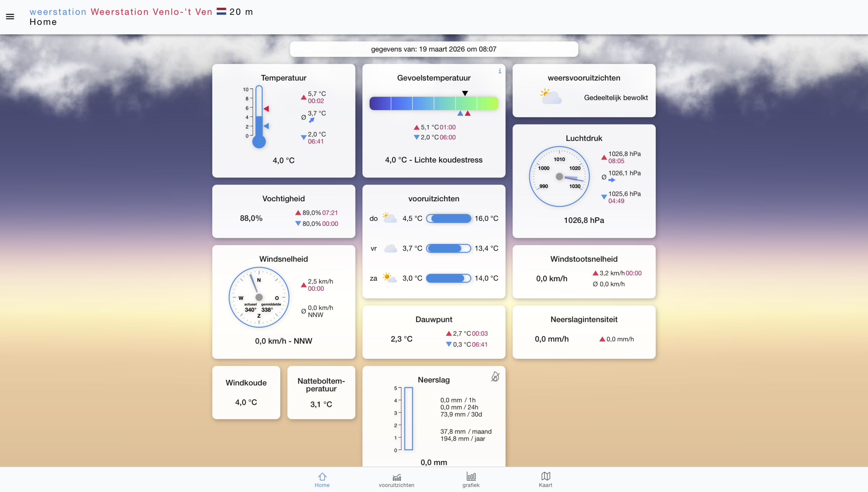Click the Luchtdruk pressure gauge dial
The image size is (868, 492).
coord(559,177)
